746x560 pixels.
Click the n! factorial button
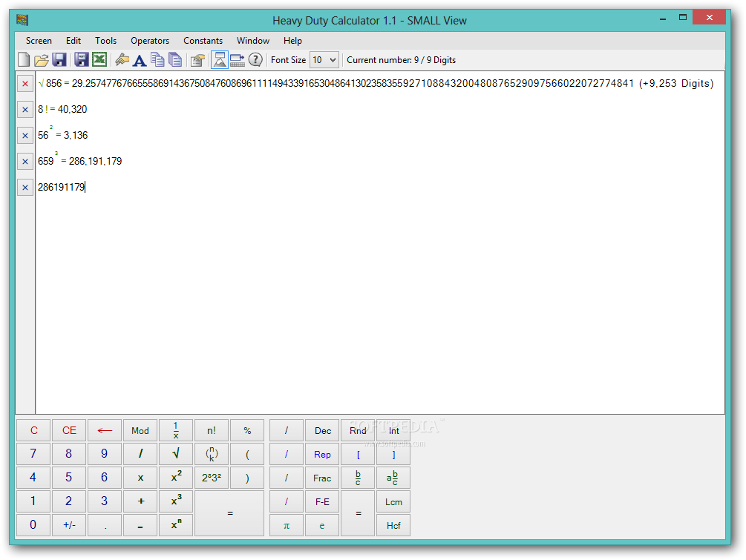click(x=212, y=430)
